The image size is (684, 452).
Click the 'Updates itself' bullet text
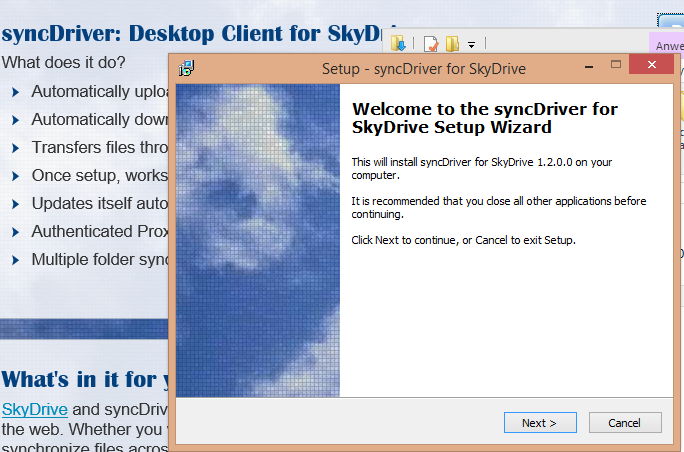click(x=100, y=203)
